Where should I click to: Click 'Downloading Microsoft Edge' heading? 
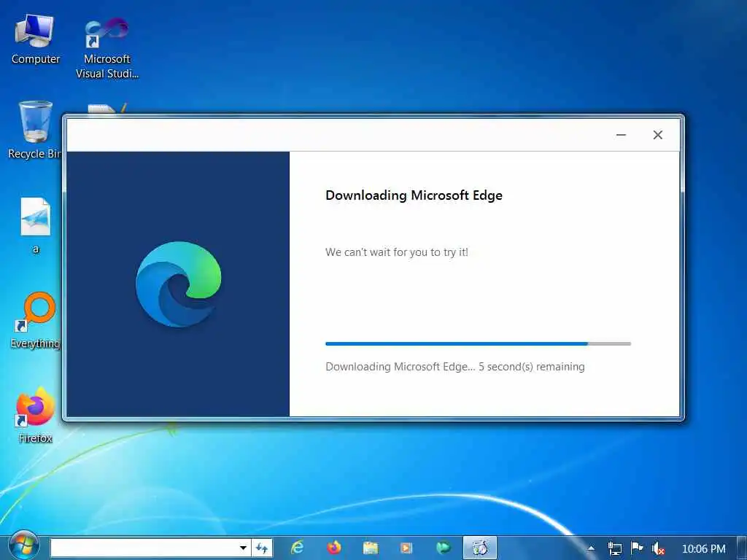[414, 195]
